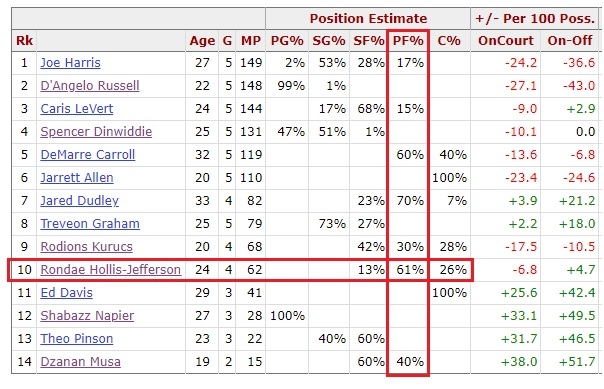The image size is (604, 389).
Task: Select DeMarre Carroll link
Action: [87, 155]
